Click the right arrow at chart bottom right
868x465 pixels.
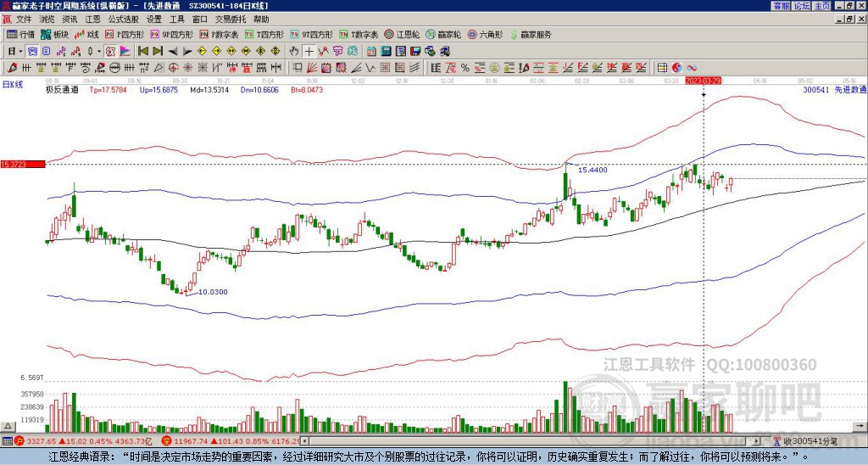tap(860, 427)
